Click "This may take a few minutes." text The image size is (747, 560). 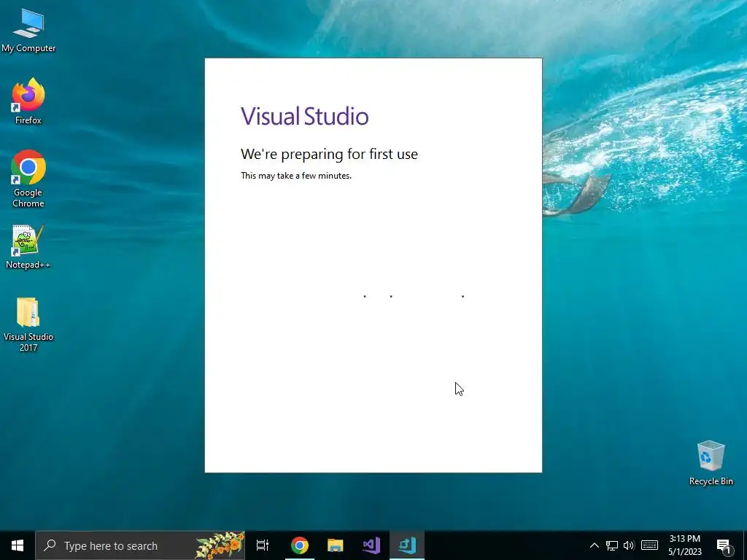tap(296, 176)
